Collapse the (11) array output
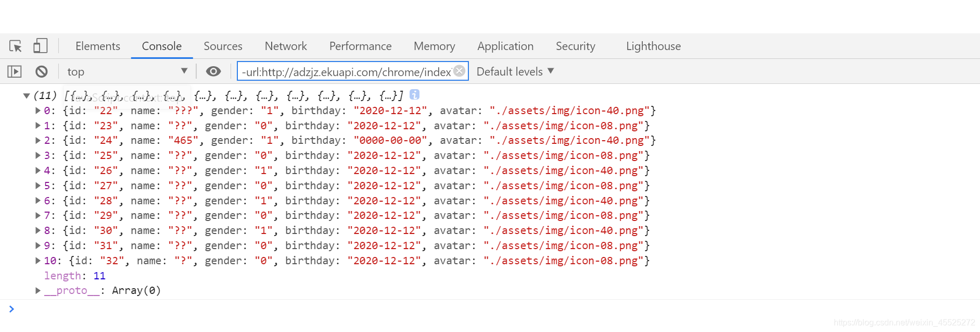Image resolution: width=980 pixels, height=332 pixels. 27,95
